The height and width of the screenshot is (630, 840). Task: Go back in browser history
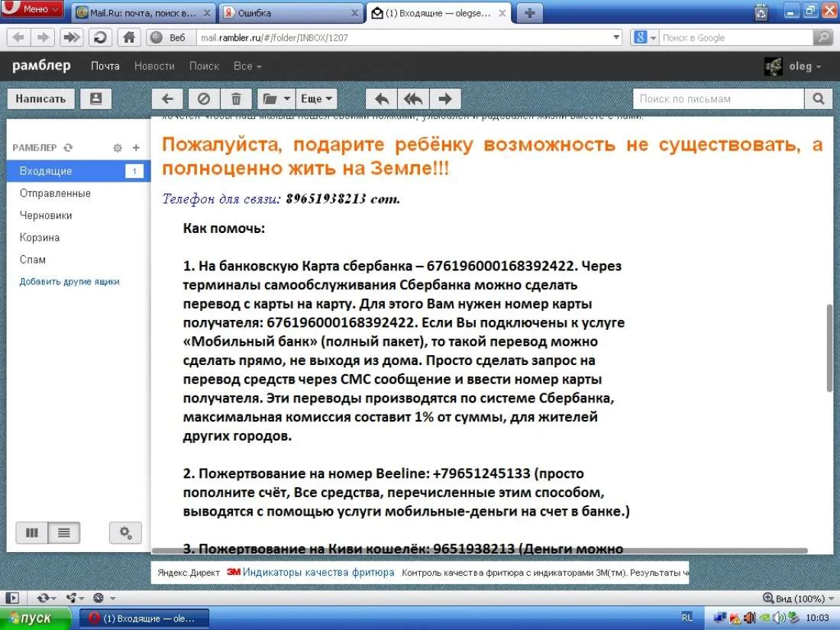pyautogui.click(x=18, y=37)
